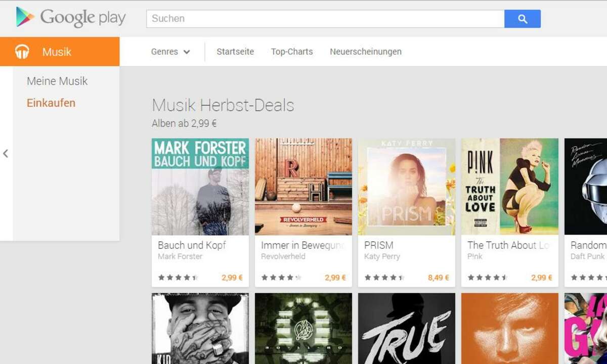
Task: Open Revolverheld artist link
Action: 283,256
